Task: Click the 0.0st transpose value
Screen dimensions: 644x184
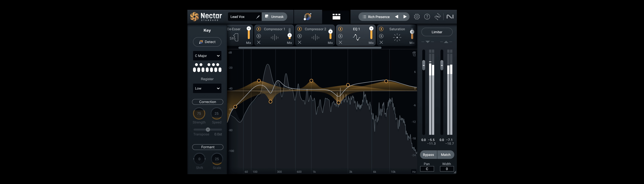Action: click(218, 134)
